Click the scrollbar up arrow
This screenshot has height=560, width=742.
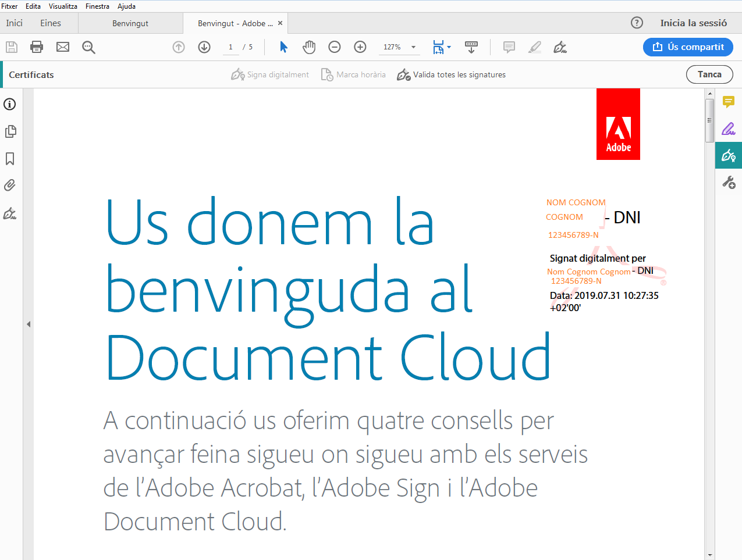[709, 93]
